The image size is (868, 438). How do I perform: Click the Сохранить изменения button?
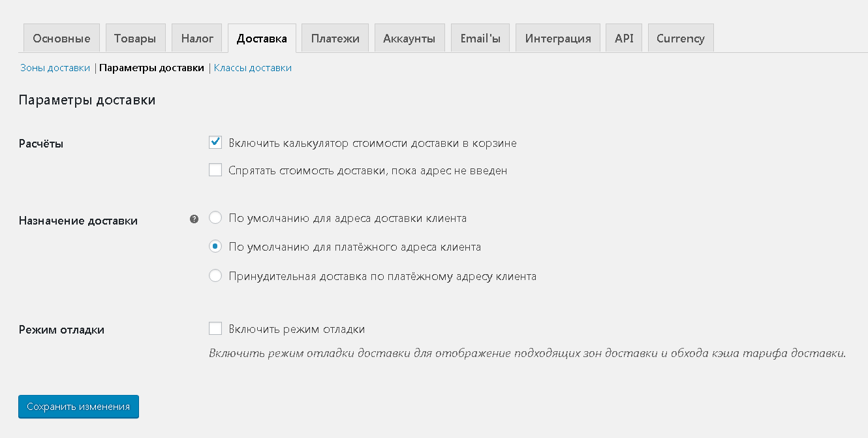[x=78, y=406]
